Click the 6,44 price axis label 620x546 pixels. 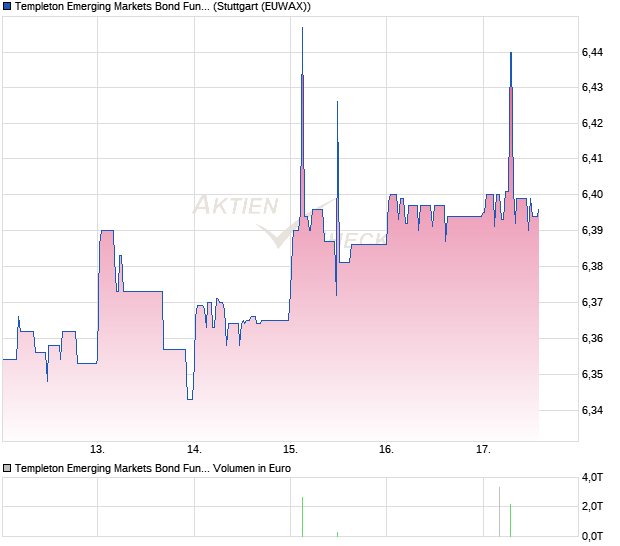592,52
